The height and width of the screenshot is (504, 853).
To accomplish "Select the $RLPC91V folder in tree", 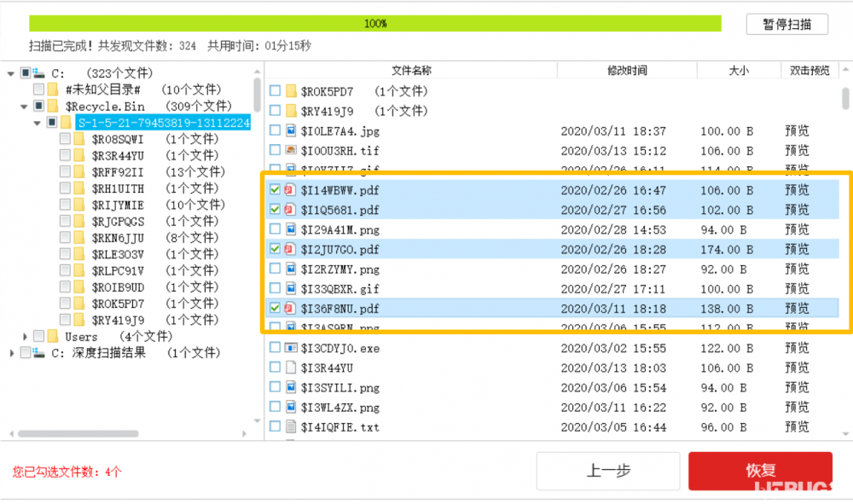I will point(118,270).
